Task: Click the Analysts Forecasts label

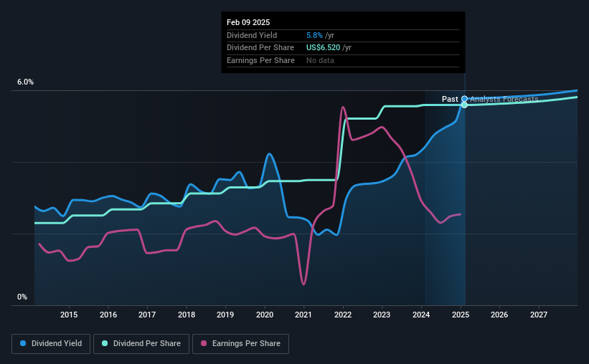Action: [504, 99]
